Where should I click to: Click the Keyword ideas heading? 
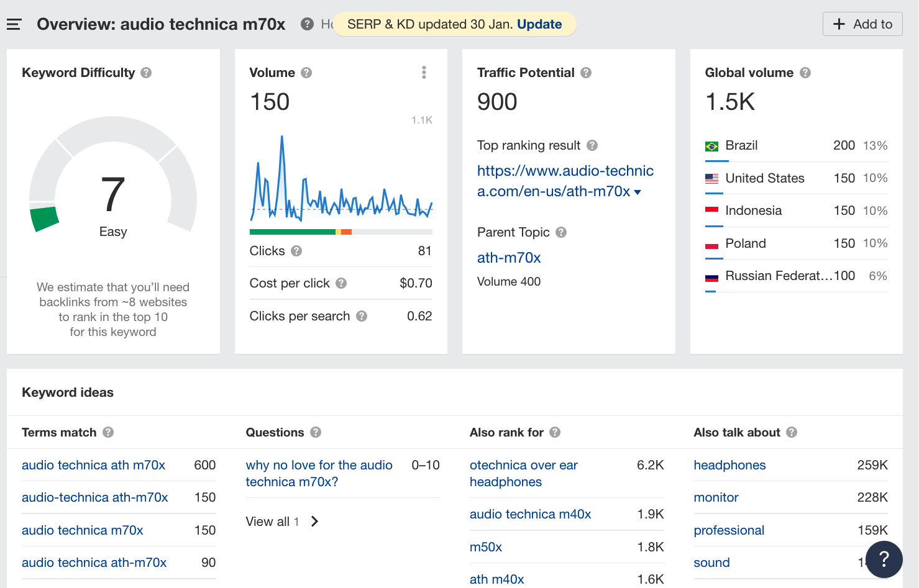pos(68,392)
